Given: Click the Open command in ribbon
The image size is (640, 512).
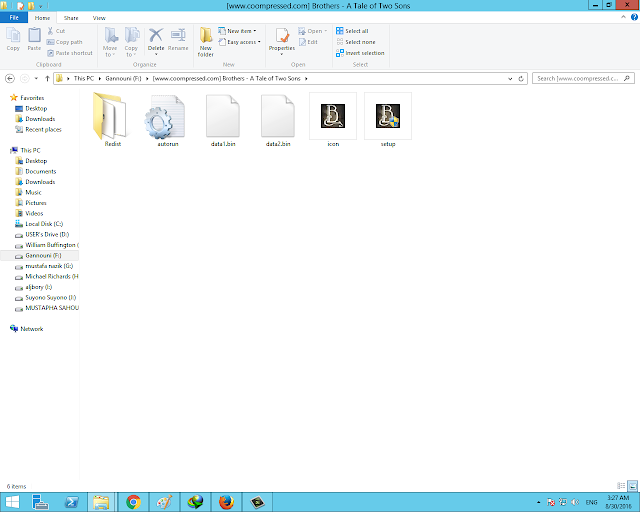Looking at the screenshot, I should tap(313, 31).
